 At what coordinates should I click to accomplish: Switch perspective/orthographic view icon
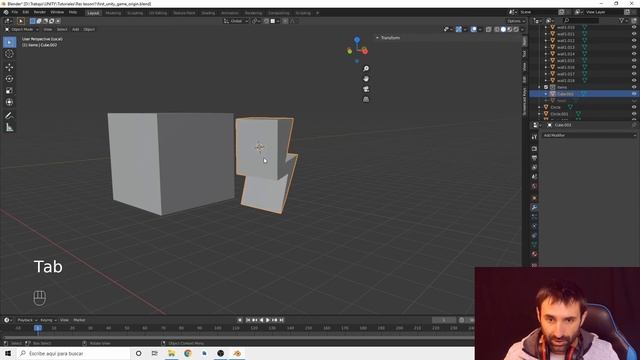[366, 99]
